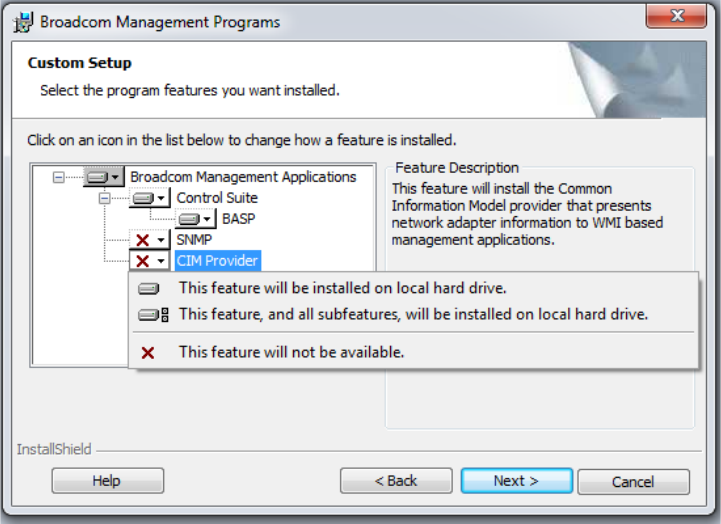The image size is (721, 524).
Task: Click the red X icon beside SNMP
Action: 143,240
